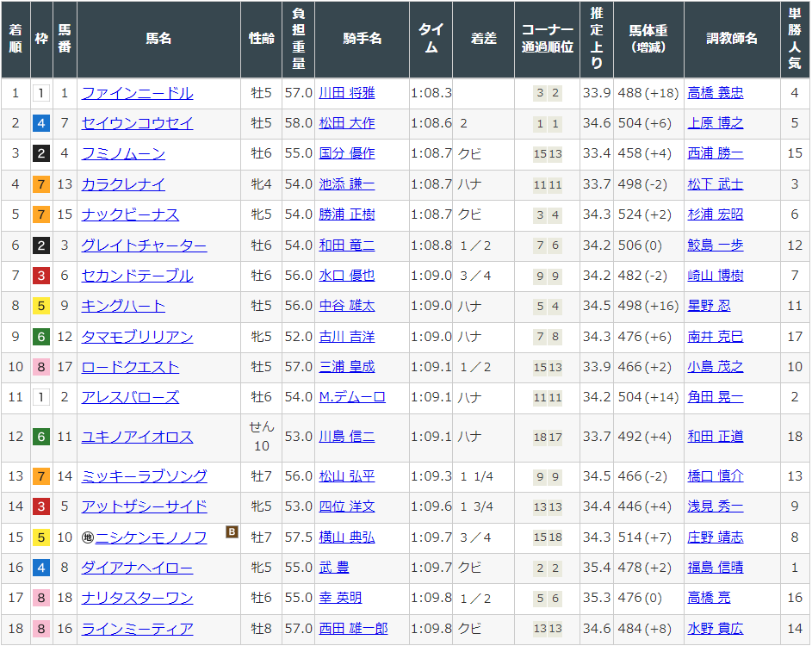Open jockey link 勝浦 正樹
The width and height of the screenshot is (812, 646).
347,214
